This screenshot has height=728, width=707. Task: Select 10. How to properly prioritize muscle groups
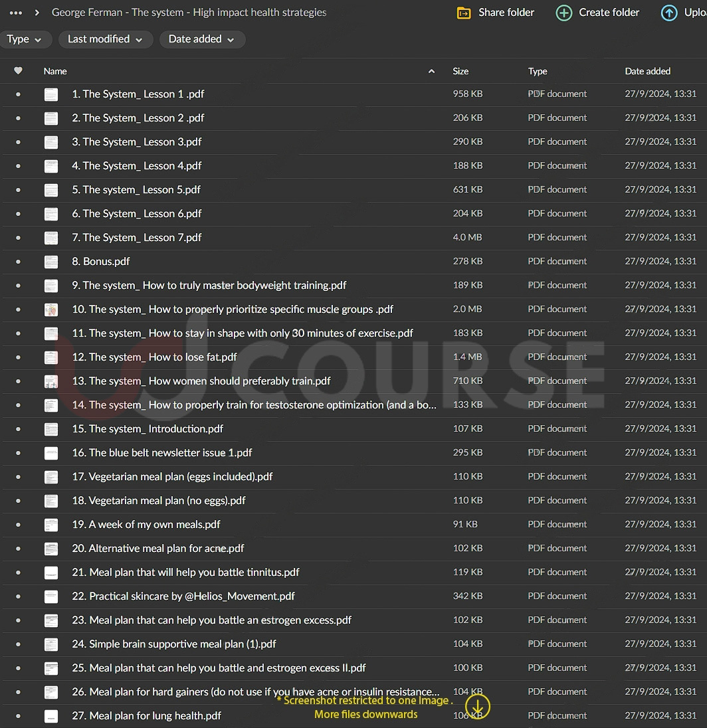(233, 310)
